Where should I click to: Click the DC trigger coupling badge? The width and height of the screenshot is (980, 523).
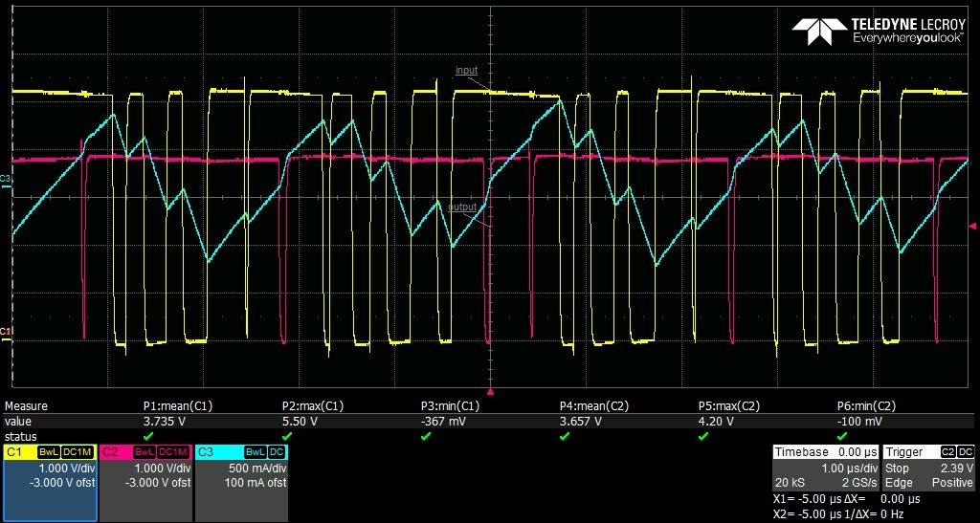[966, 452]
